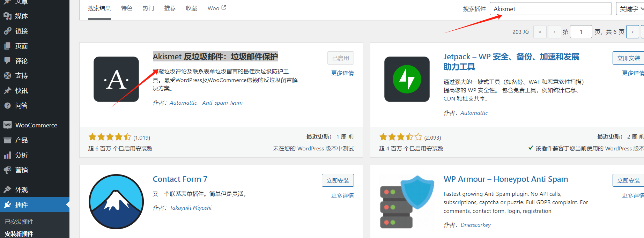Switch to the 特色 featured tab
The width and height of the screenshot is (644, 238).
tap(127, 8)
